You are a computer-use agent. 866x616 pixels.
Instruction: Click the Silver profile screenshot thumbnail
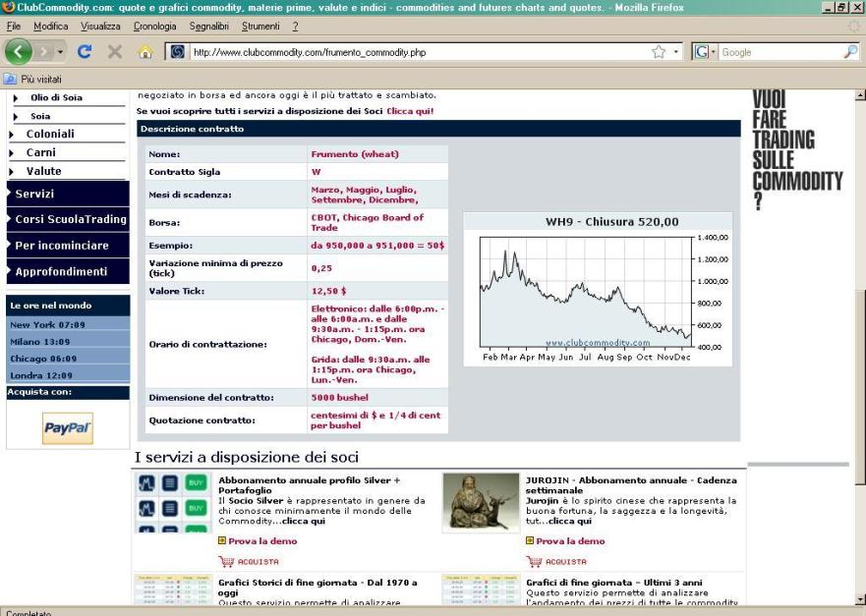[172, 502]
